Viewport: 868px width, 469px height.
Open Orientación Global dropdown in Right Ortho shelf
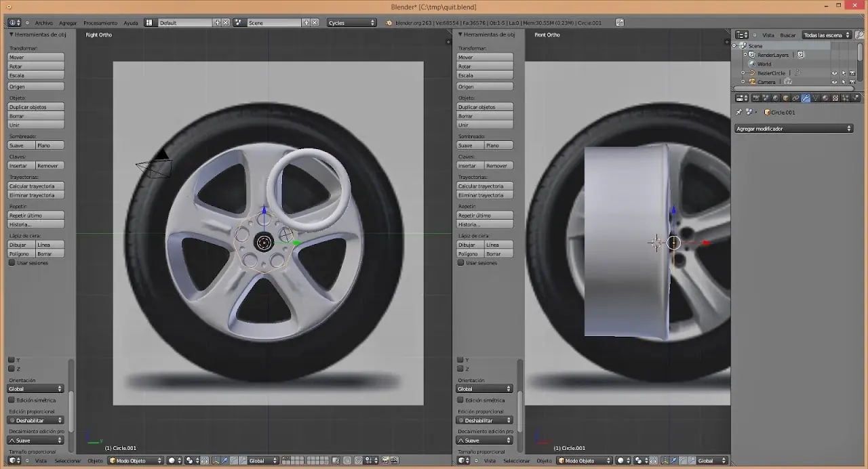coord(36,389)
